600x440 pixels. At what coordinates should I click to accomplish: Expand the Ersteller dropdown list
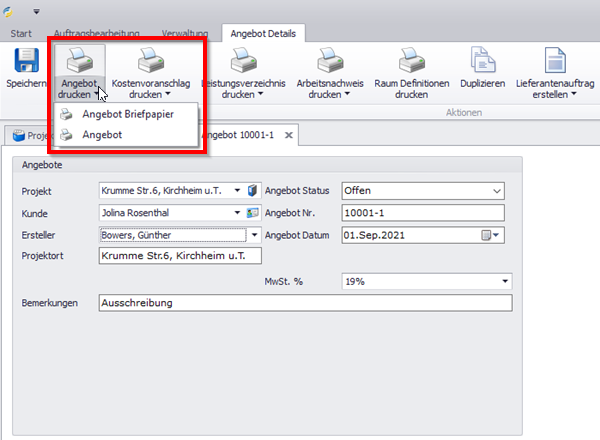pos(254,235)
